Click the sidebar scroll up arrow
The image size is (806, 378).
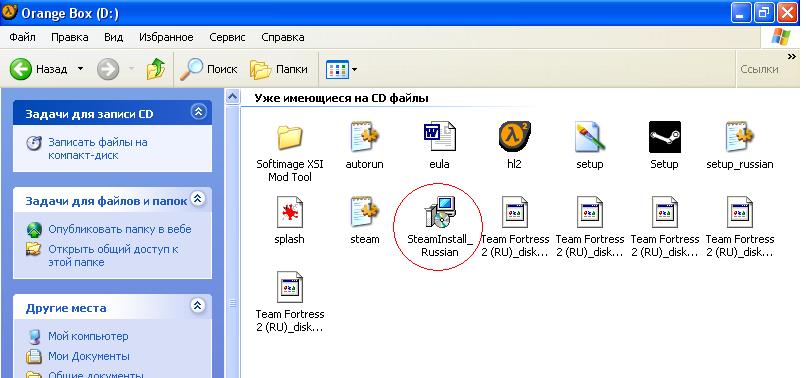point(232,97)
